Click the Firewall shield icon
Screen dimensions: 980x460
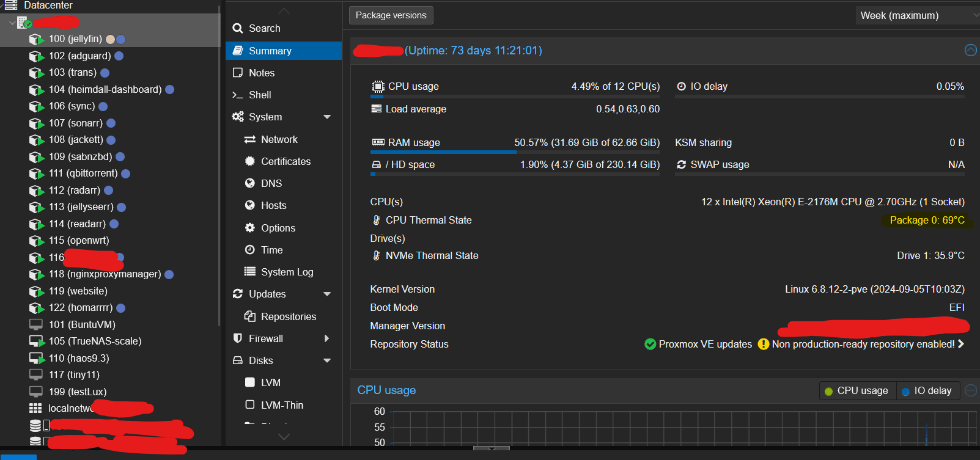click(x=238, y=338)
